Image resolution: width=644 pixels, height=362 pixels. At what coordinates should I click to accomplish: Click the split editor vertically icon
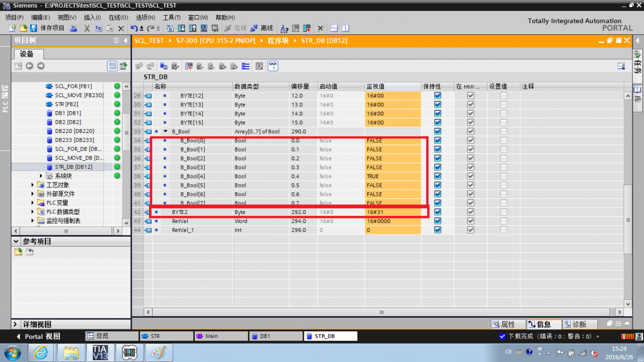pos(345,28)
